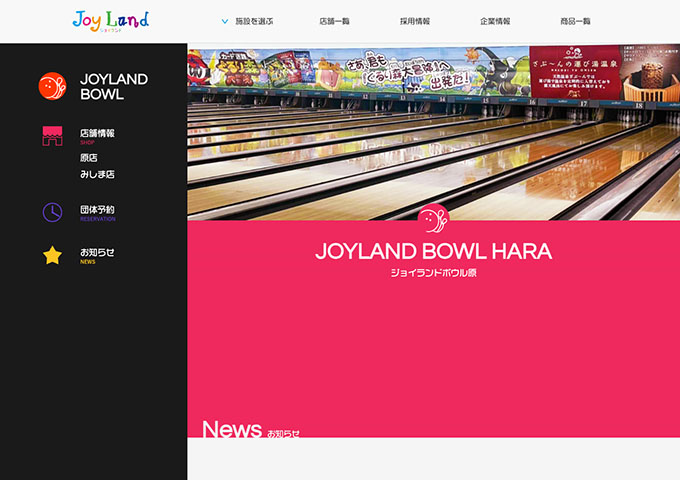The width and height of the screenshot is (680, 480).
Task: Click the JOYLAND BOWL sidebar title
Action: click(x=114, y=86)
